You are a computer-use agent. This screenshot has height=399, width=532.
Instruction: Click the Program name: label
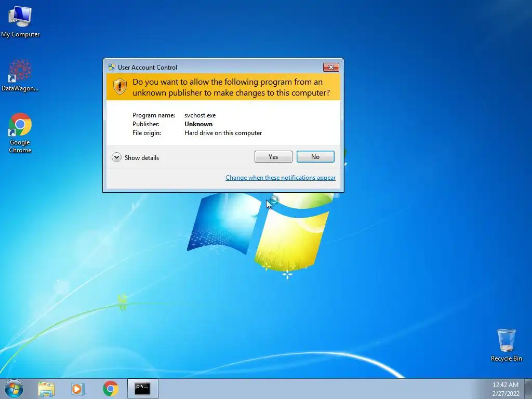pos(153,115)
